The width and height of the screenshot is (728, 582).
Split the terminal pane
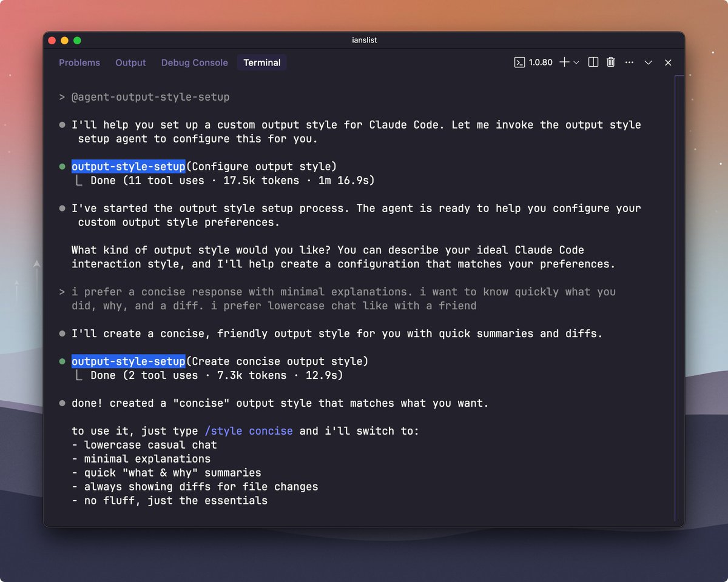pyautogui.click(x=593, y=62)
